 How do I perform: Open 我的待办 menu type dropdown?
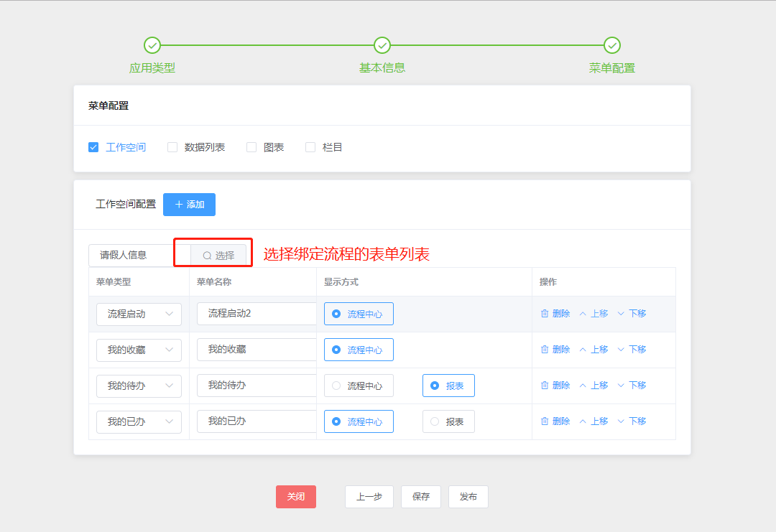point(139,386)
